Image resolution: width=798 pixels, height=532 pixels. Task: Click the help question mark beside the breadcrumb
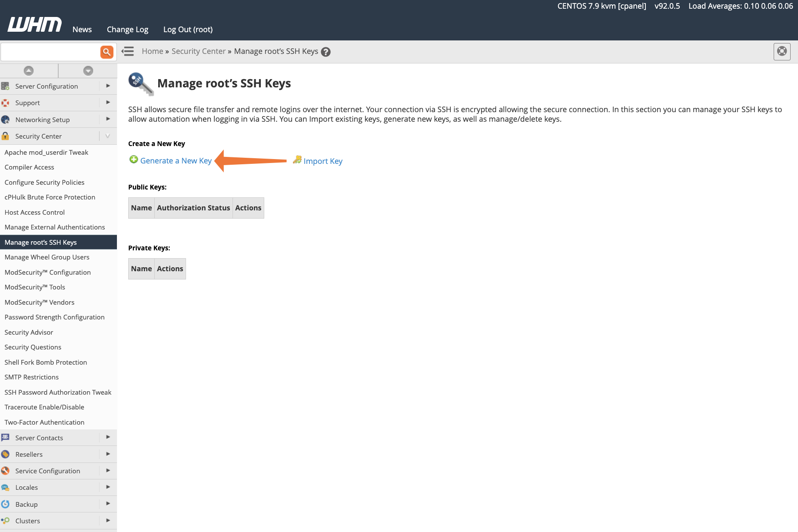[326, 51]
